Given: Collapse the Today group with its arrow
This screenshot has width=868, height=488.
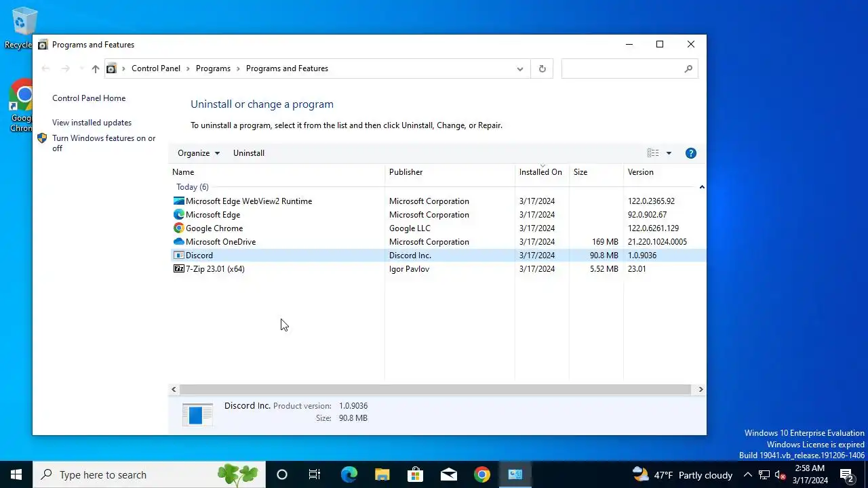Looking at the screenshot, I should click(x=702, y=187).
